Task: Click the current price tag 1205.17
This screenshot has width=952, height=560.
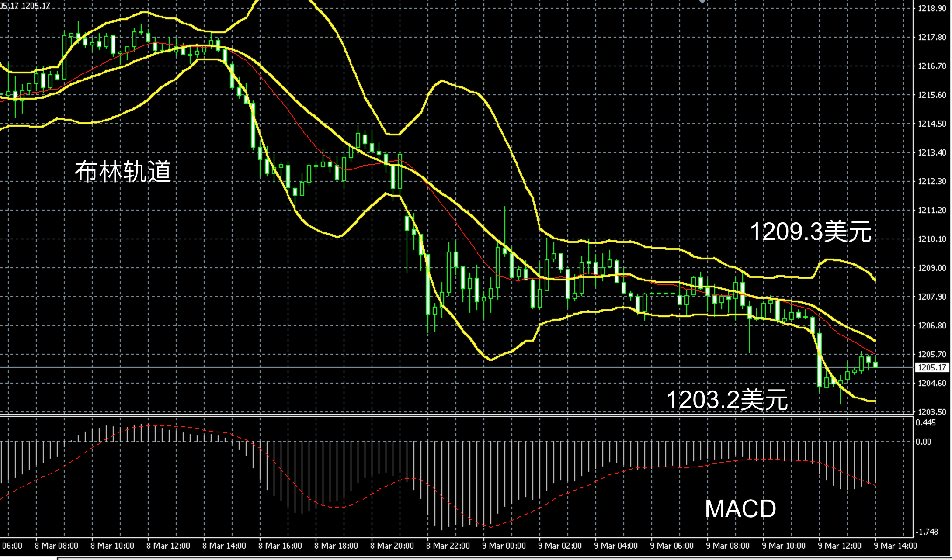Action: click(932, 368)
